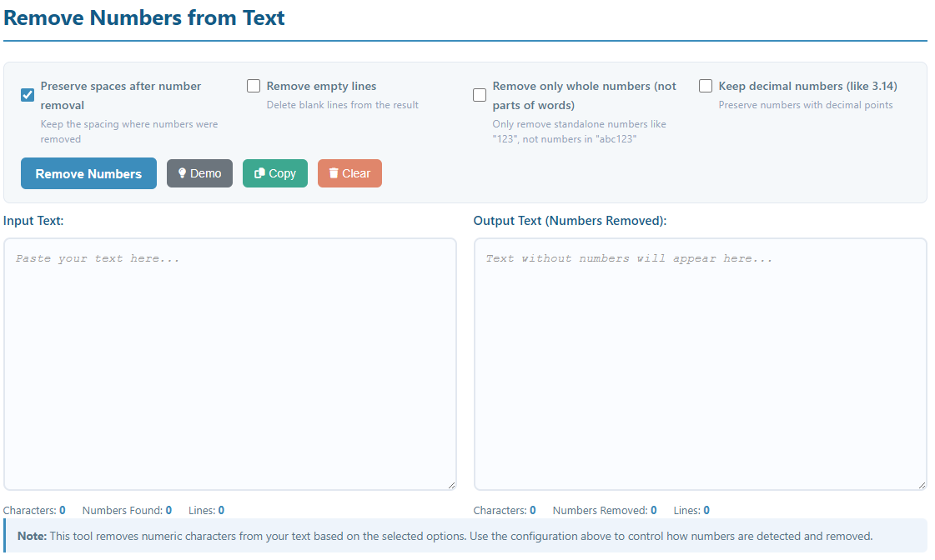Click the lightbulb icon on the Demo button

coord(182,173)
